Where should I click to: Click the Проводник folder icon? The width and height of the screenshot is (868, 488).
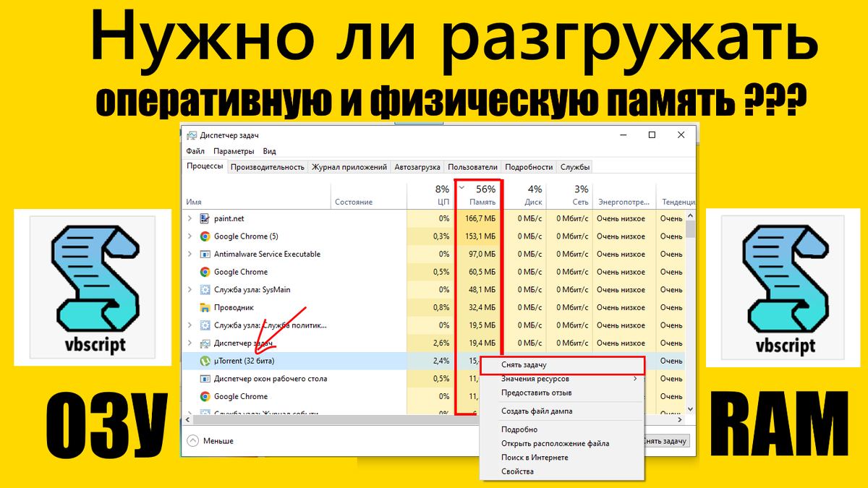[205, 307]
